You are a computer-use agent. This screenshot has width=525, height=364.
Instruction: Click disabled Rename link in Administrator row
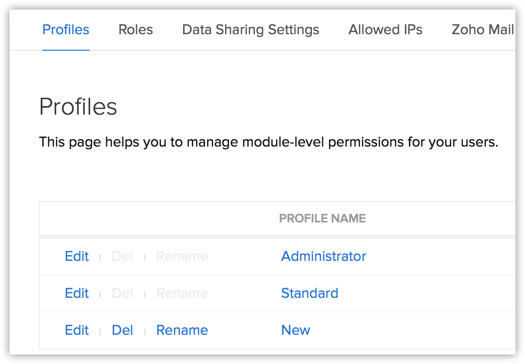click(182, 256)
